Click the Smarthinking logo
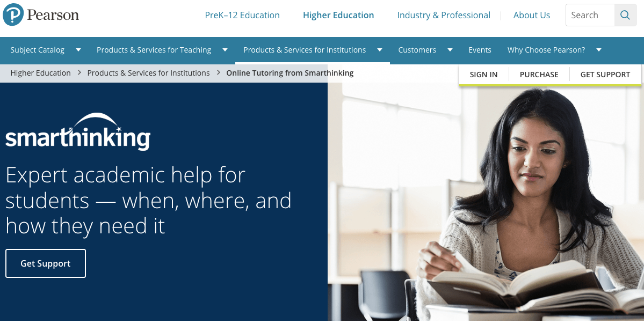 [x=78, y=131]
